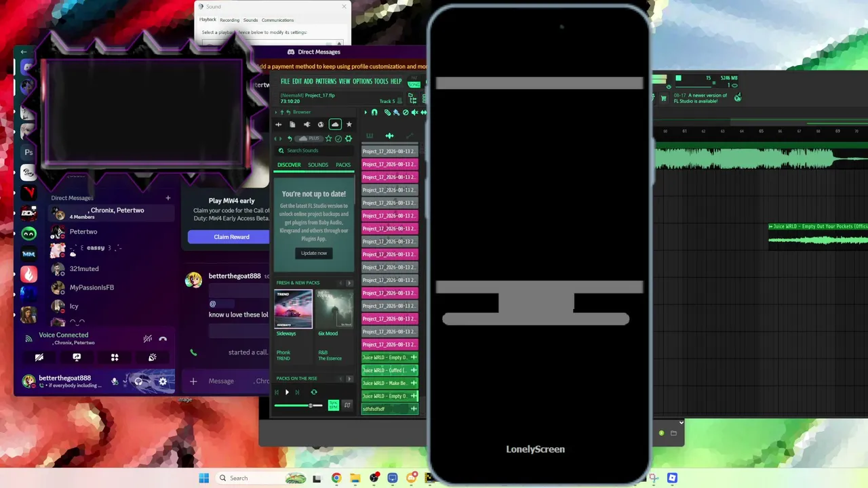Open the EDIT menu in FL Studio

(296, 81)
